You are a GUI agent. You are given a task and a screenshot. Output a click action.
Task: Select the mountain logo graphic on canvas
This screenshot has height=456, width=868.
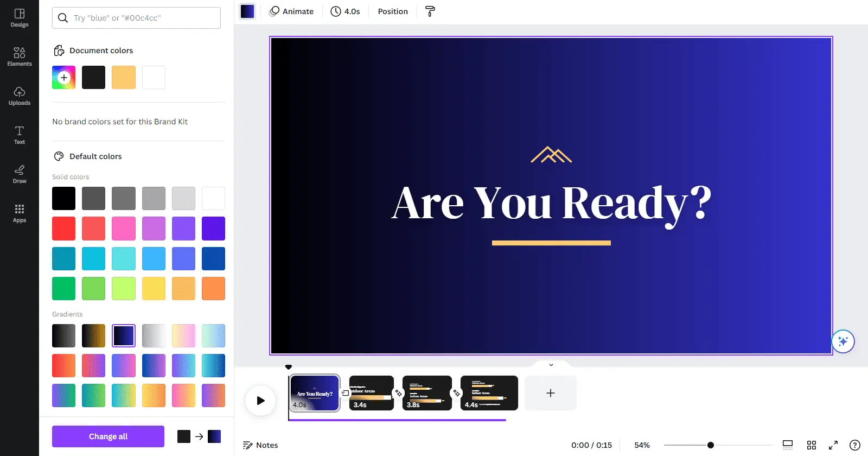pyautogui.click(x=551, y=155)
